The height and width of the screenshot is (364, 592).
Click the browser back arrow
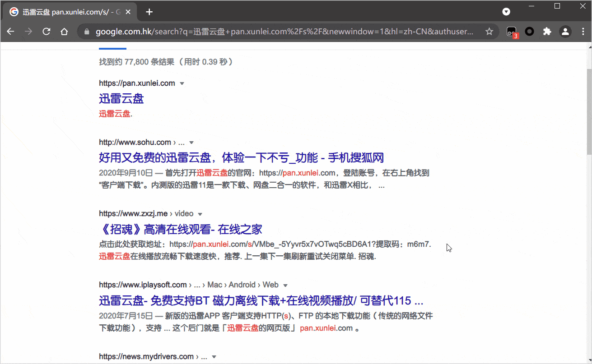(10, 32)
